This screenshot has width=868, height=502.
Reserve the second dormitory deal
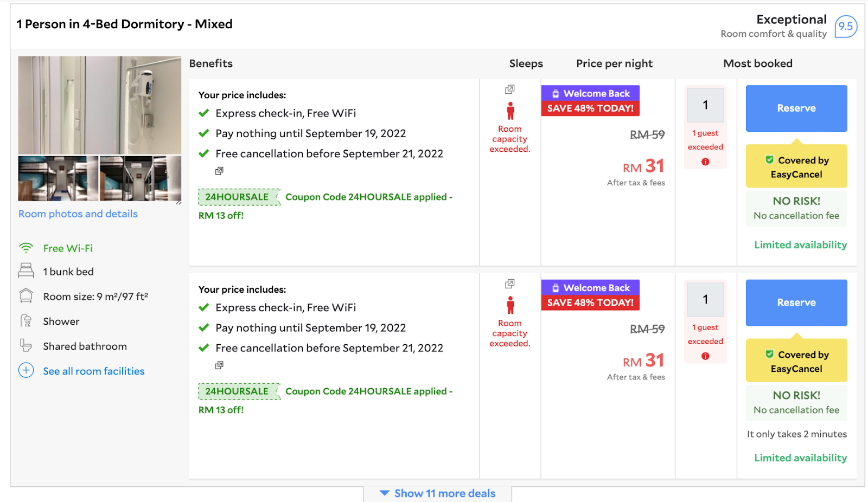[x=796, y=303]
